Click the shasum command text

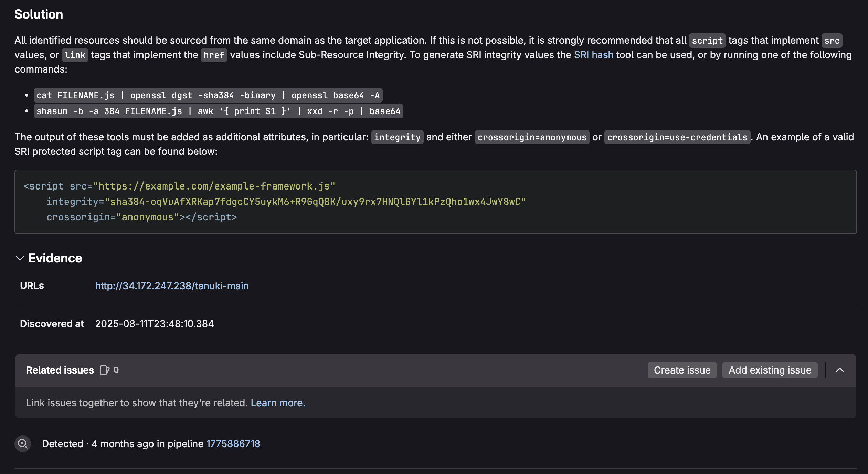pos(219,111)
